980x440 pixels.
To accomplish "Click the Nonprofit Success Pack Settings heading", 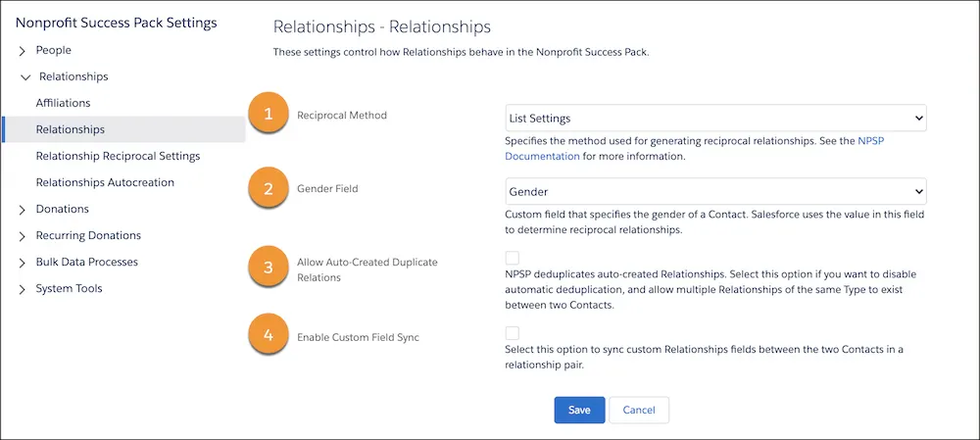I will [117, 24].
